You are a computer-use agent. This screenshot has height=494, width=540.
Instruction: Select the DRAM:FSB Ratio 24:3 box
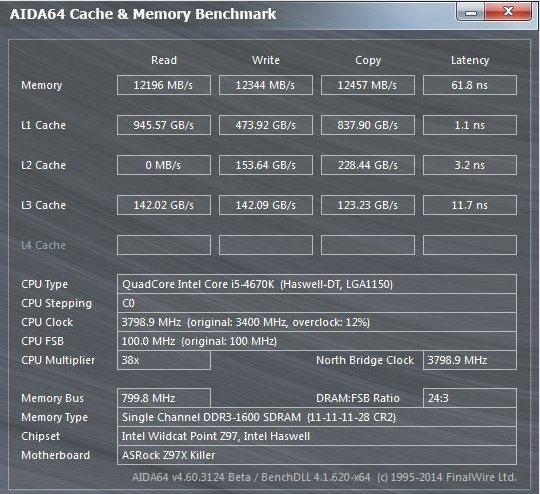(470, 398)
